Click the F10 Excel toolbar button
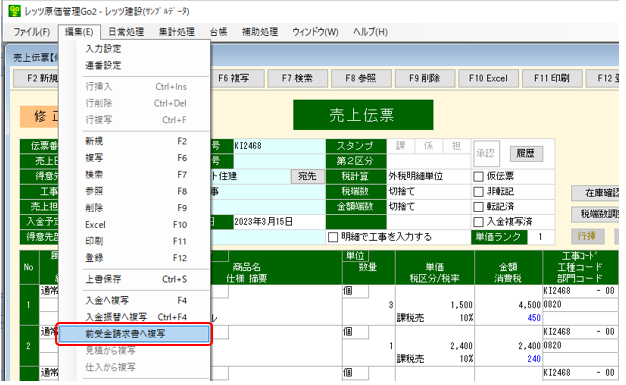This screenshot has width=626, height=385. (488, 78)
